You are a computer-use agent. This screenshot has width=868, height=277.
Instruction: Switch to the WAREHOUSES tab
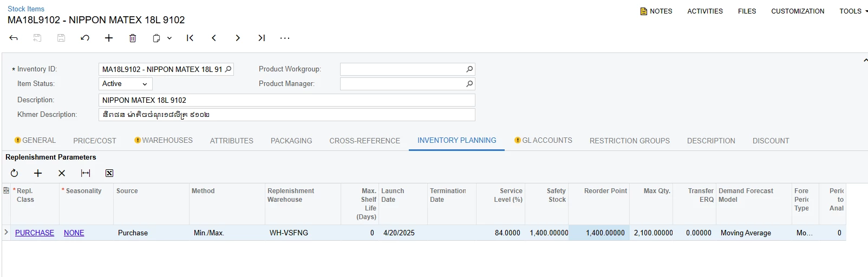(164, 140)
